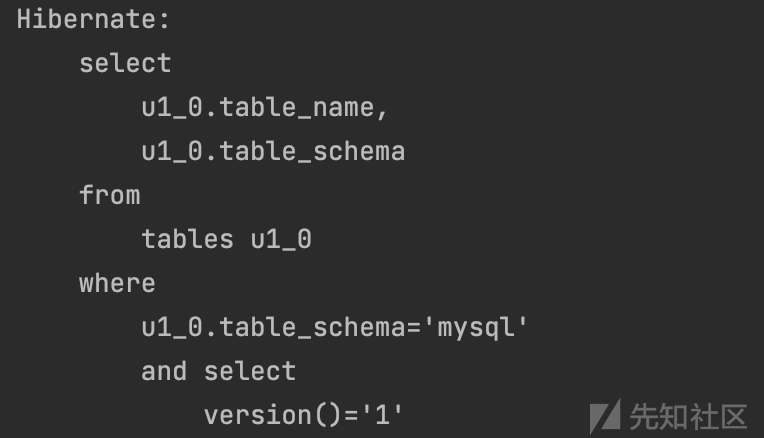
Task: Click the Xianzhi watermark logo icon
Action: [x=605, y=417]
